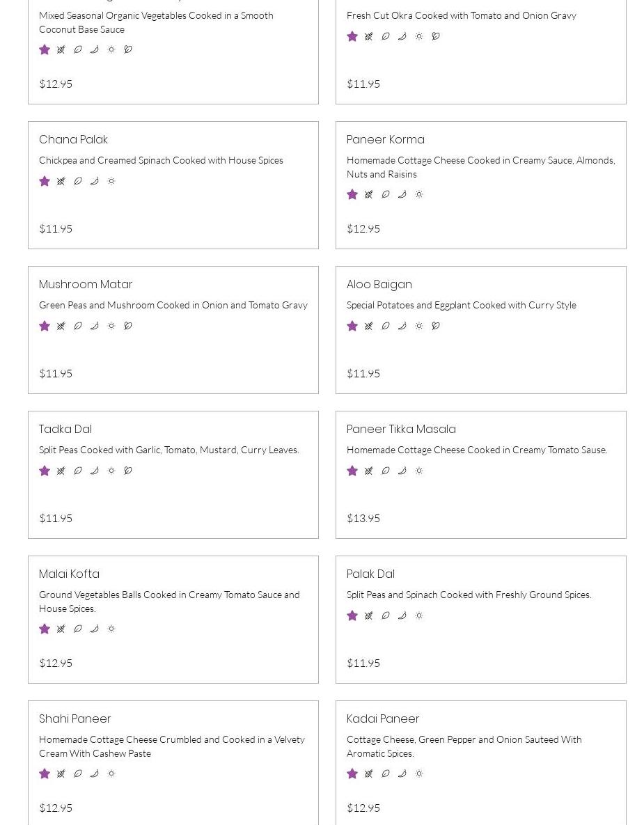644x825 pixels.
Task: Open the Mushroom Matar dish title
Action: tap(86, 284)
